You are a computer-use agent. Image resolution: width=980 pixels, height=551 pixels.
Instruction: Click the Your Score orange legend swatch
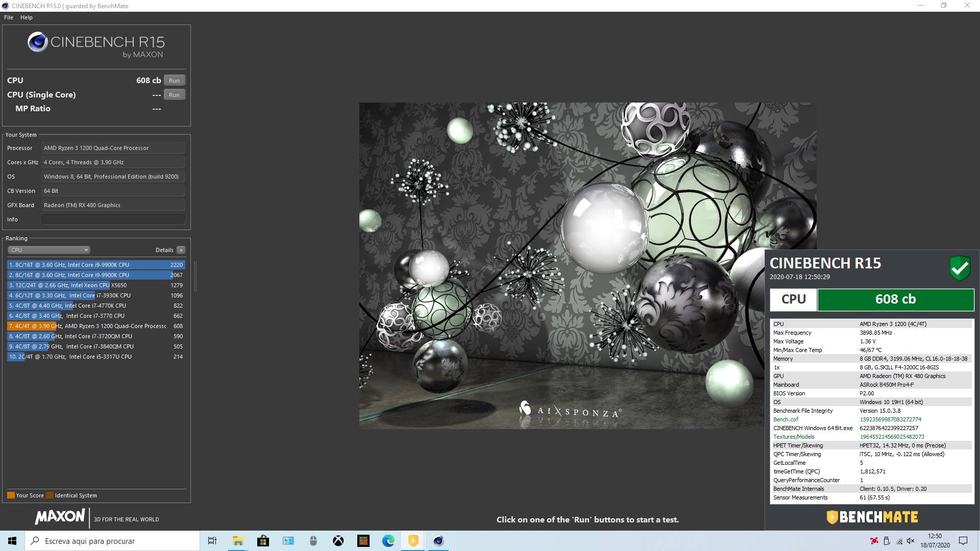click(11, 495)
